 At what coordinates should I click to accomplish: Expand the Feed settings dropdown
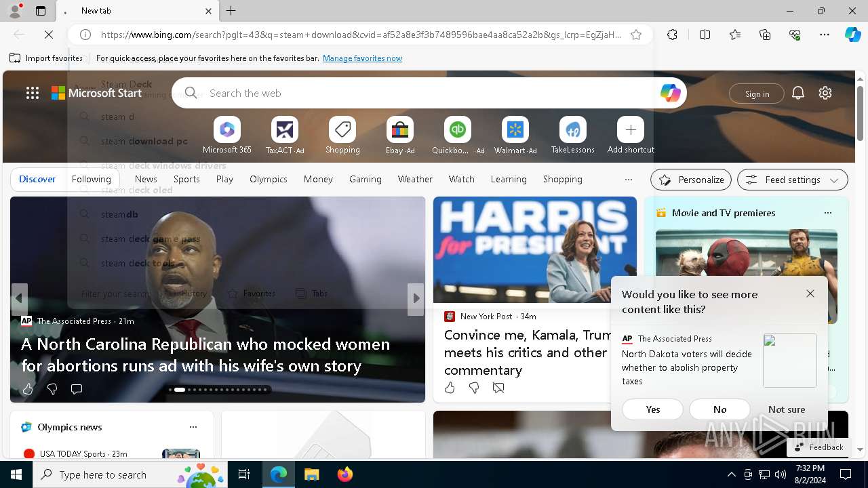pos(792,180)
